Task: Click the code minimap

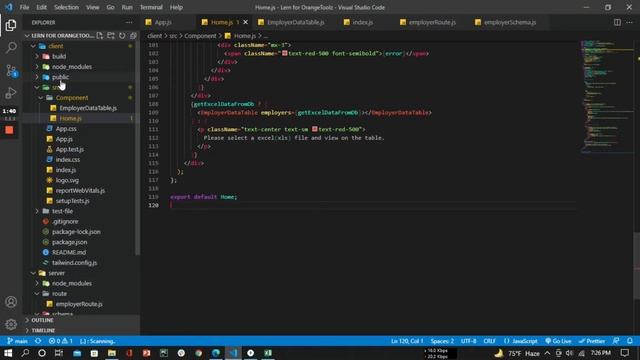Action: click(x=606, y=96)
